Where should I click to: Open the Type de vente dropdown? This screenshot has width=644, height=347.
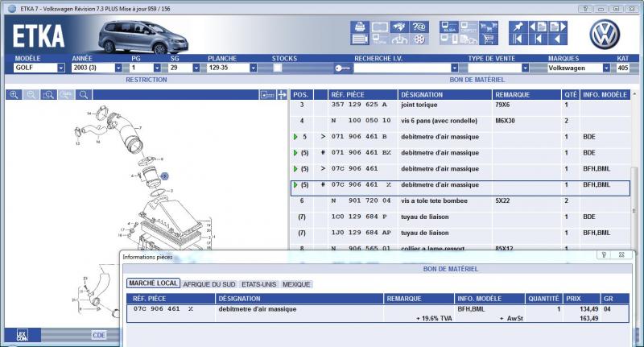tap(525, 68)
